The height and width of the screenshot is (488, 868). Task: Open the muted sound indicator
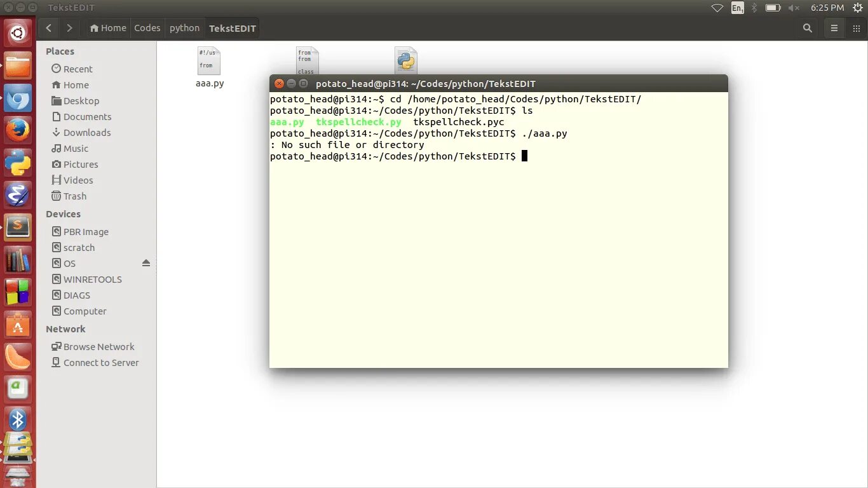[x=794, y=8]
